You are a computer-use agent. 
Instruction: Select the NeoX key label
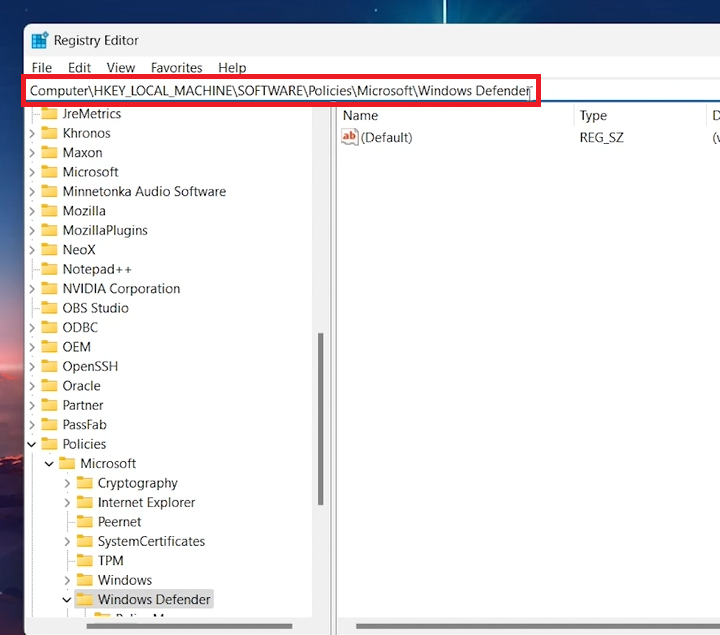click(x=79, y=250)
